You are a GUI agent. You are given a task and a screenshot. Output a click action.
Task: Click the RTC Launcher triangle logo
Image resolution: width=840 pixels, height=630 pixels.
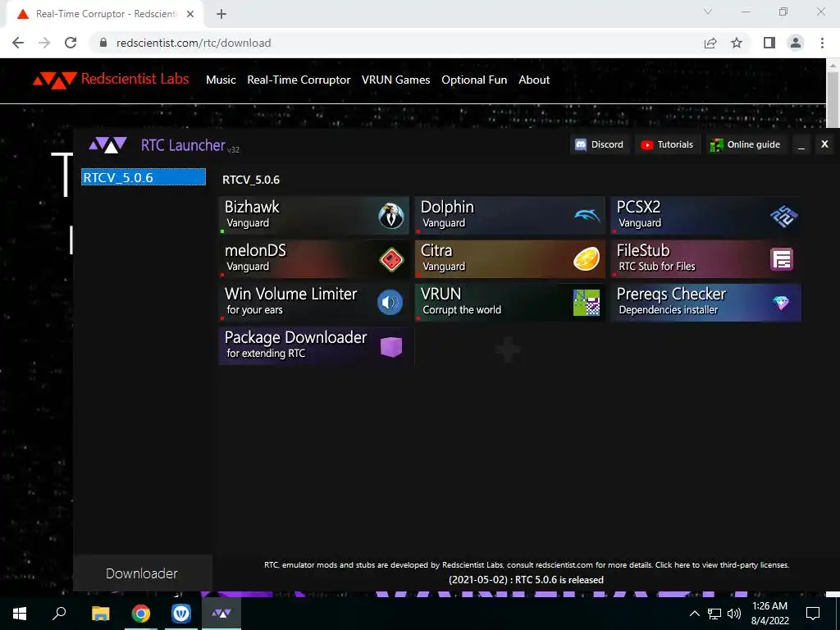pyautogui.click(x=107, y=144)
